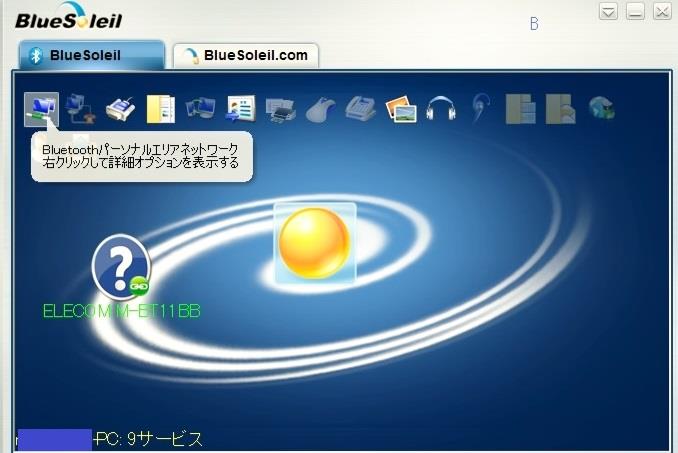This screenshot has width=678, height=453.
Task: Open the title bar dropdown arrow menu
Action: 608,11
